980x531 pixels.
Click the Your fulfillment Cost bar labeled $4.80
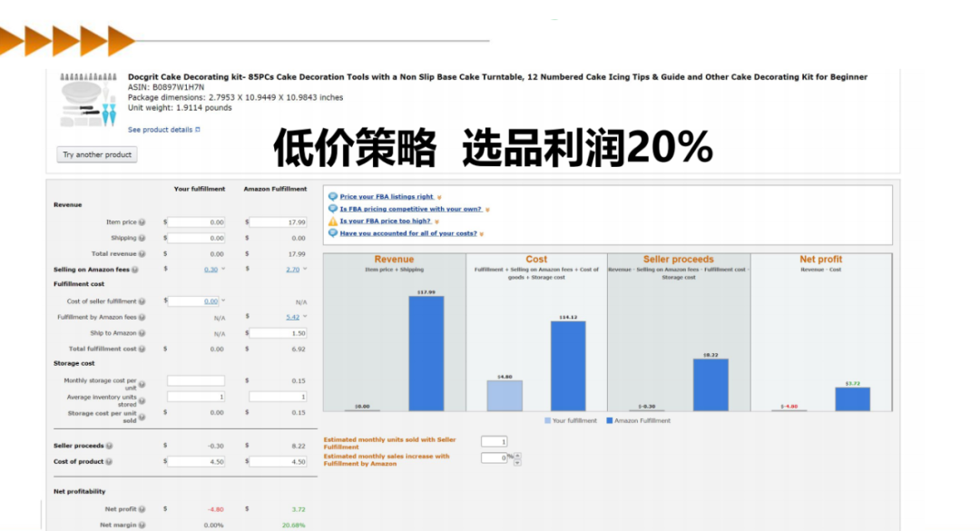click(x=505, y=396)
